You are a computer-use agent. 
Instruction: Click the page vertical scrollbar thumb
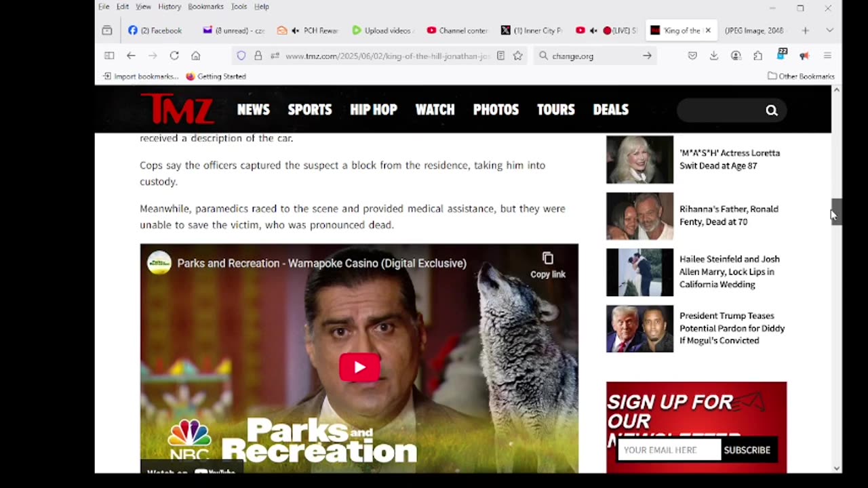(837, 211)
